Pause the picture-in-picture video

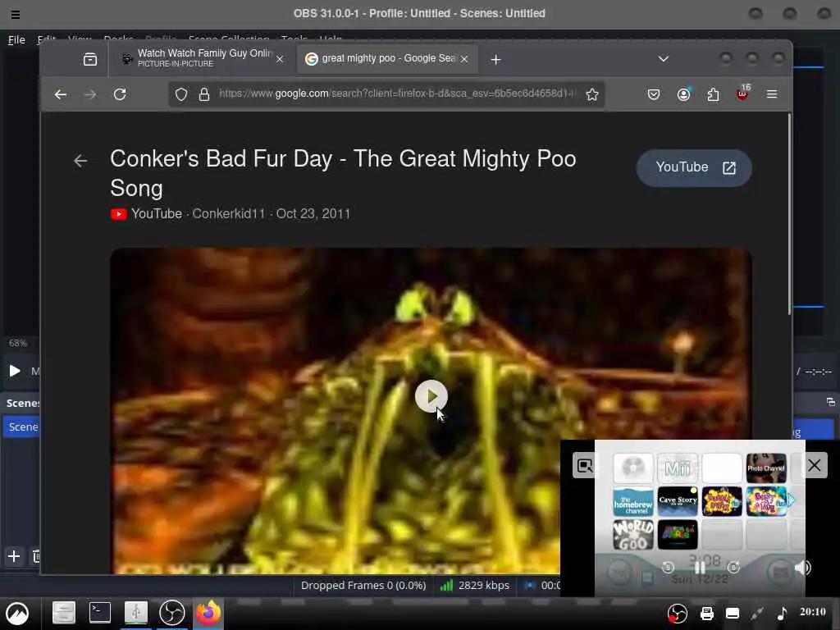701,568
